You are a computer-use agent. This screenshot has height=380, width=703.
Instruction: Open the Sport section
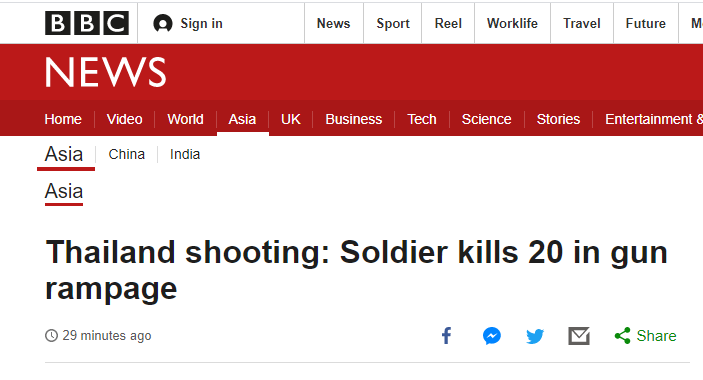pos(393,23)
